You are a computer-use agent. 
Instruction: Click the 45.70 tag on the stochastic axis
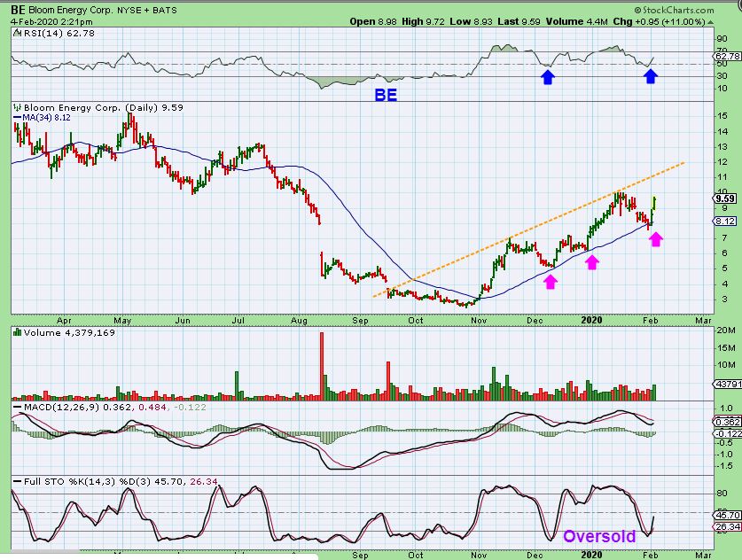[729, 515]
